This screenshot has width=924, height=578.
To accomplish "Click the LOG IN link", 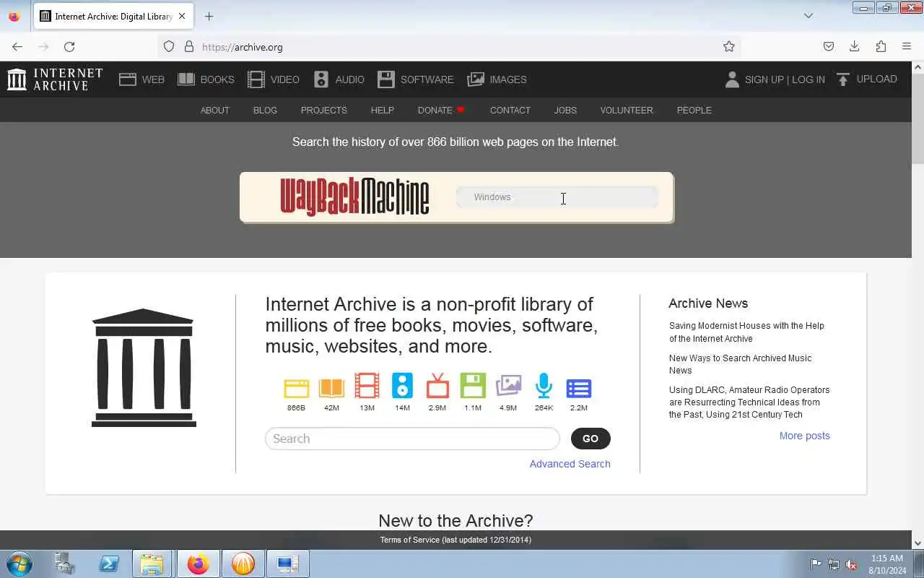I will point(808,79).
